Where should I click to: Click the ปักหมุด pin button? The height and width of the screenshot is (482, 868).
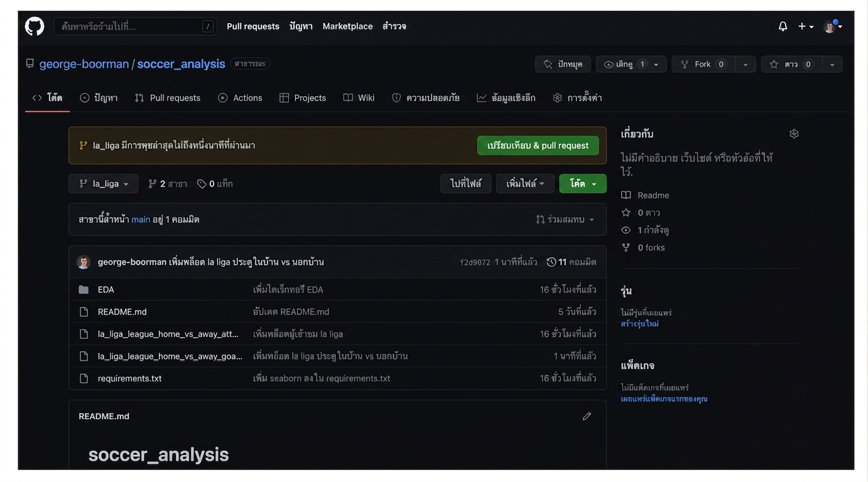tap(563, 64)
